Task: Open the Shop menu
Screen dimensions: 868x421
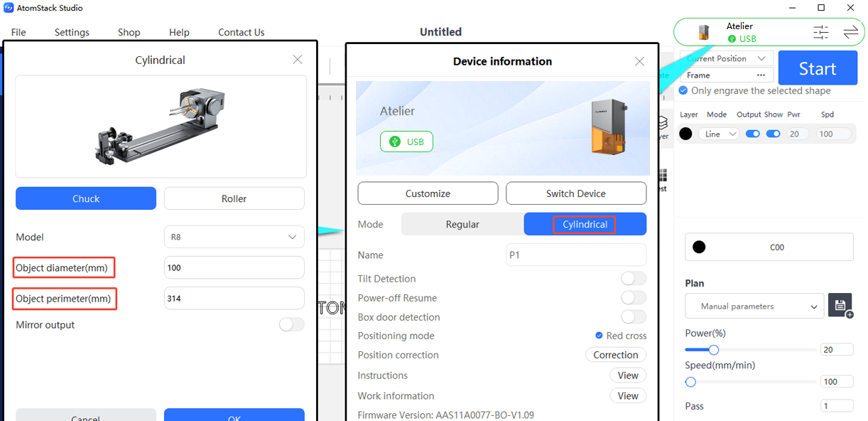Action: coord(129,32)
